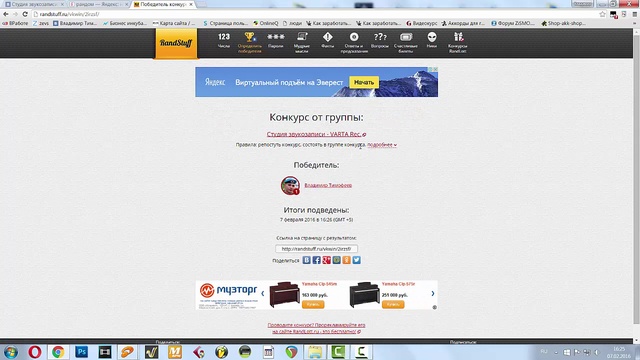
Task: Click the Начать button in Yandex ad
Action: pos(364,82)
